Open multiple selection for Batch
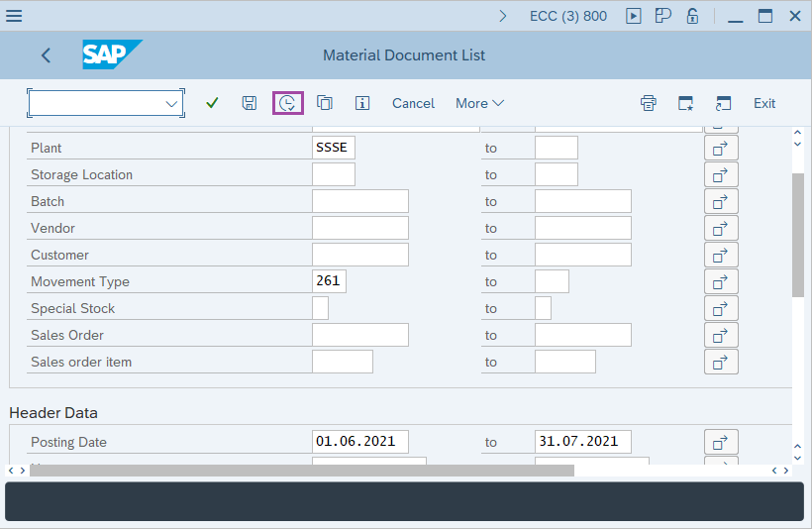 (x=721, y=201)
